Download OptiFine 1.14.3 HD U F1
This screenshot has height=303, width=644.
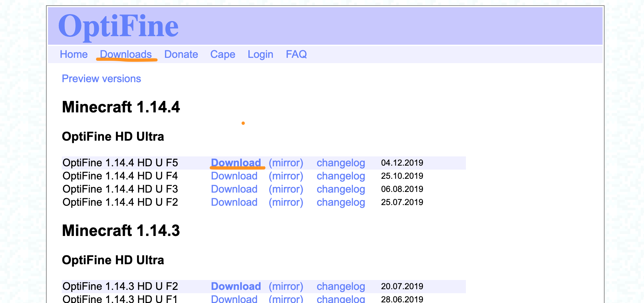[234, 299]
